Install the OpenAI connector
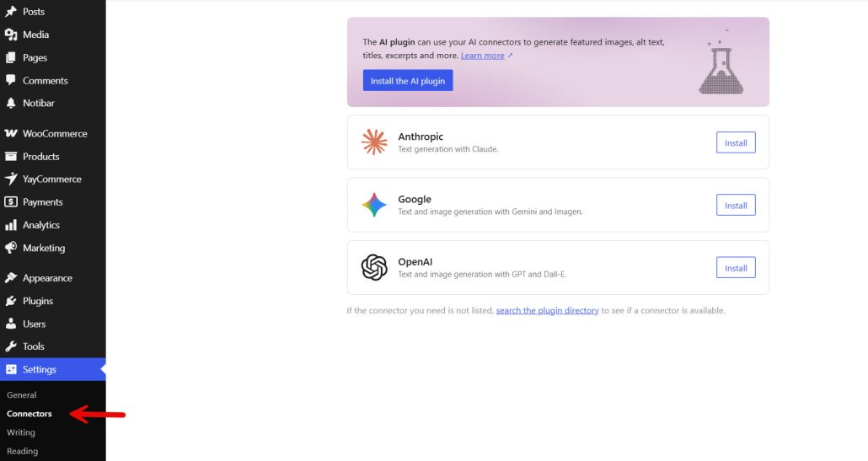The width and height of the screenshot is (868, 461). (736, 268)
